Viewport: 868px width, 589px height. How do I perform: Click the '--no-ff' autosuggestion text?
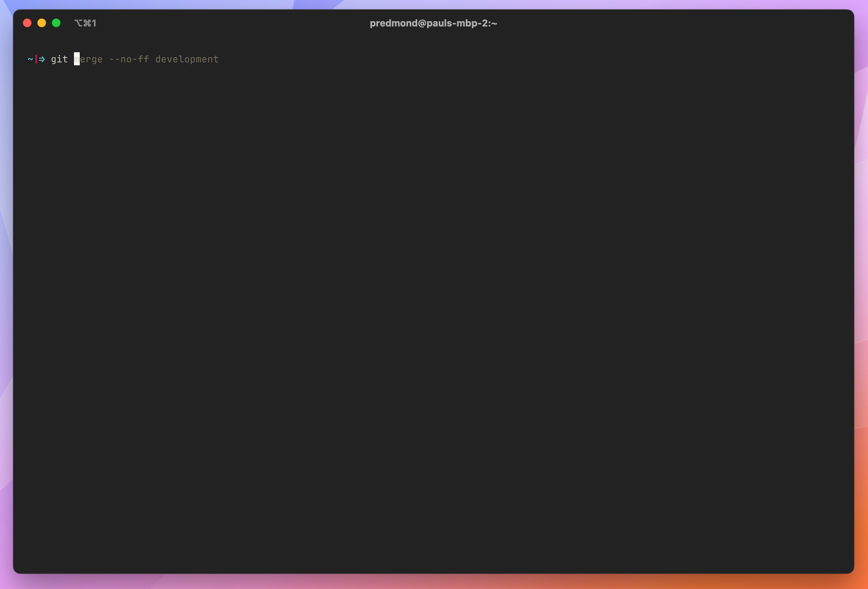[x=129, y=59]
